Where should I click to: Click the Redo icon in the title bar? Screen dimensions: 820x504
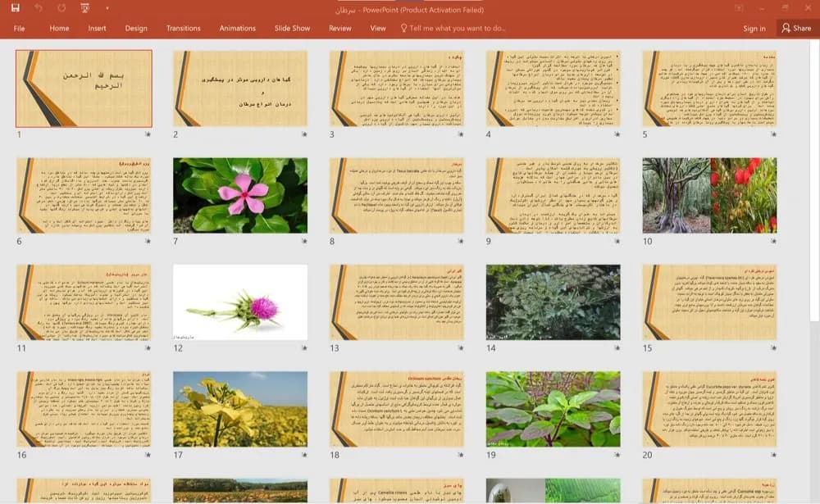[61, 8]
